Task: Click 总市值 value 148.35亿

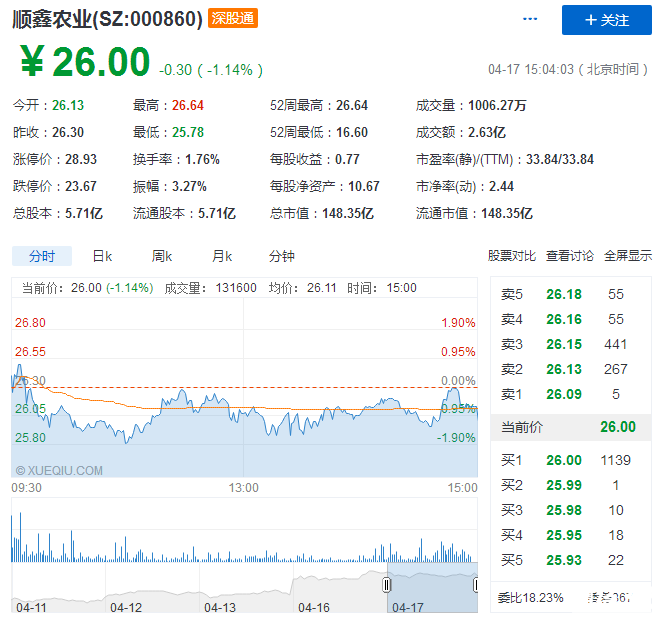Action: pos(348,213)
